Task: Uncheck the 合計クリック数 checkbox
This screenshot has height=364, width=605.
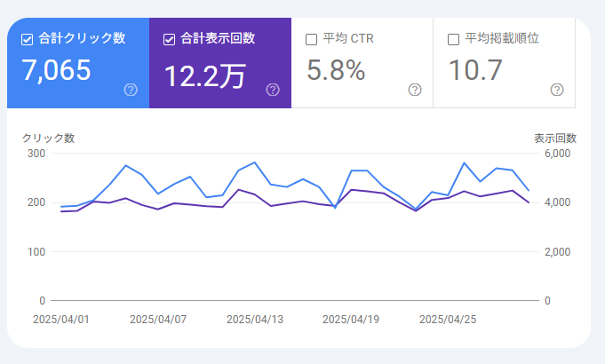Action: point(27,39)
